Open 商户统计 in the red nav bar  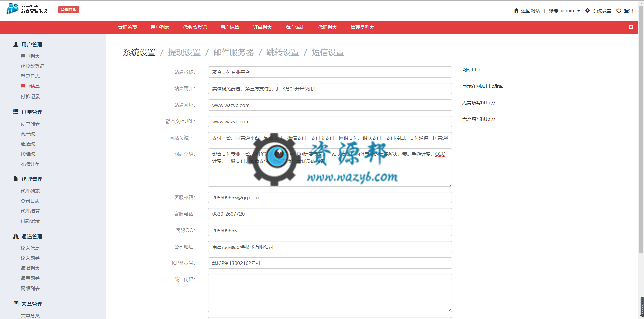coord(295,27)
